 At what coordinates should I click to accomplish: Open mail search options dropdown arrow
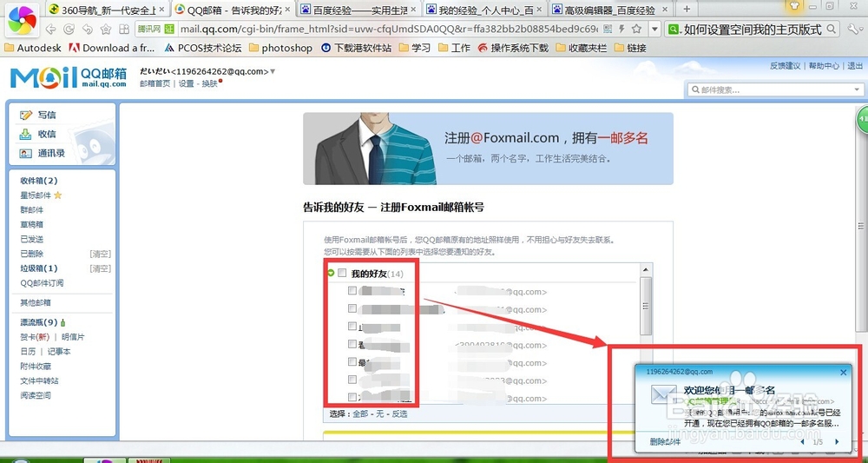coord(857,89)
